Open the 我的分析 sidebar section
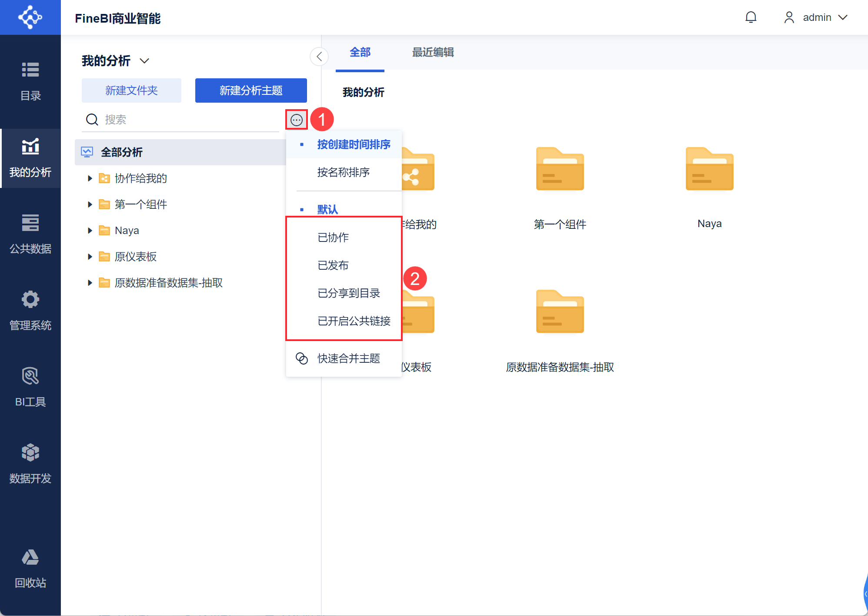This screenshot has width=868, height=616. [x=30, y=158]
